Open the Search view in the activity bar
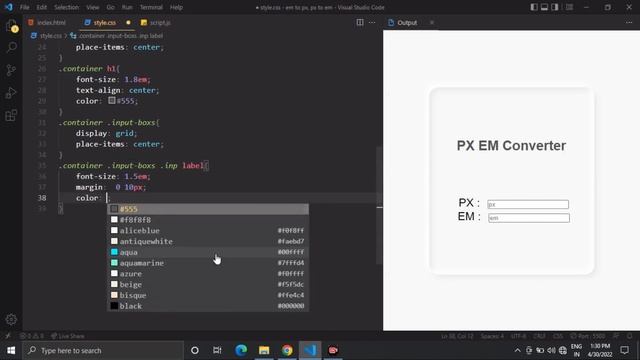 click(x=11, y=48)
